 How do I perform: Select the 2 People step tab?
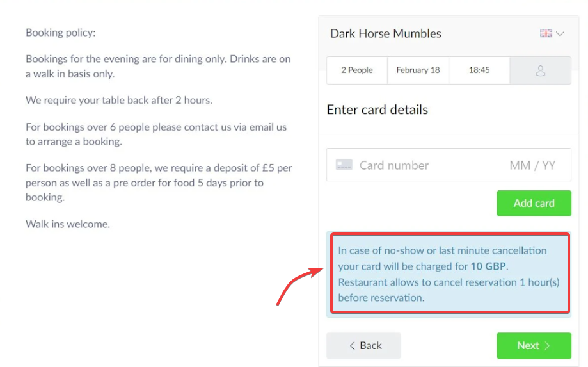[x=357, y=70]
